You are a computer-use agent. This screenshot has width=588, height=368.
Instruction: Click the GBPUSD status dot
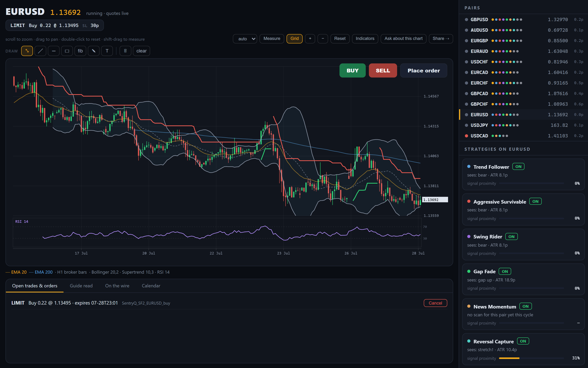pyautogui.click(x=466, y=20)
